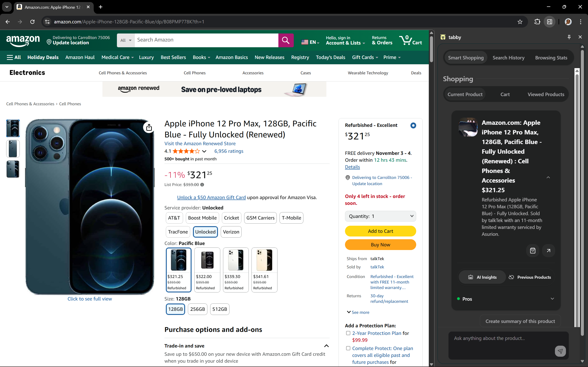Click the share icon on product image
Viewport: 588px width, 367px height.
coord(149,127)
